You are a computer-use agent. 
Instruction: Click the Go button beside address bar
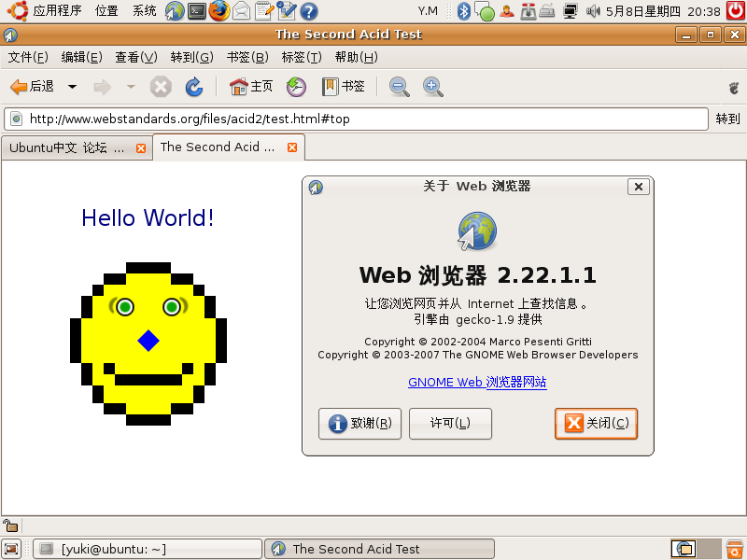point(727,119)
